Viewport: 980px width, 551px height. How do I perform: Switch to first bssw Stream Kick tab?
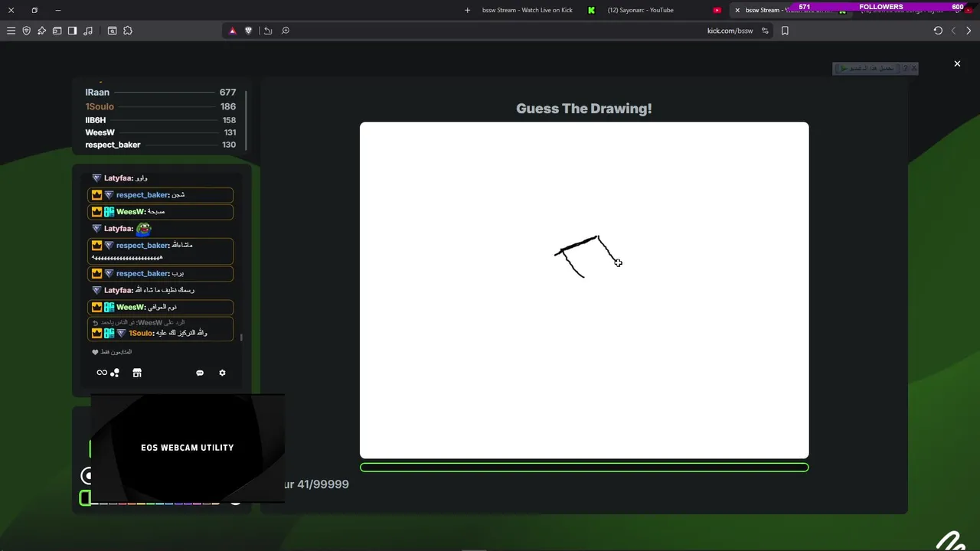tap(527, 10)
